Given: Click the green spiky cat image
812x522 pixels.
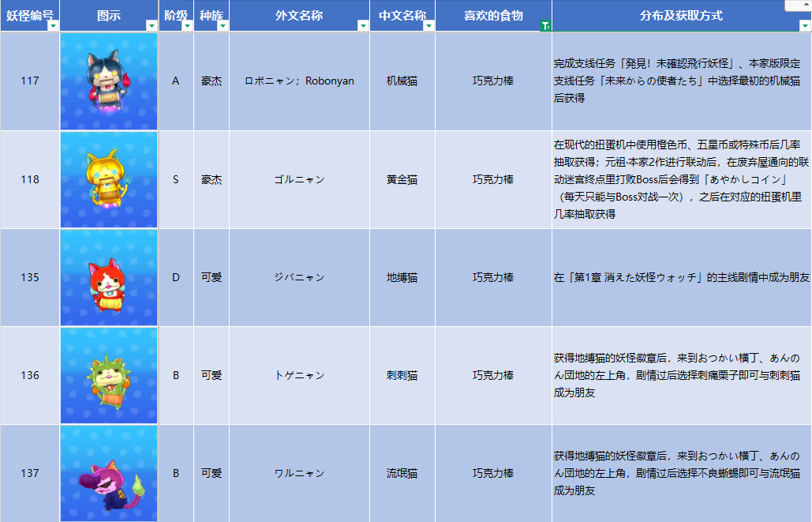Looking at the screenshot, I should coord(109,376).
